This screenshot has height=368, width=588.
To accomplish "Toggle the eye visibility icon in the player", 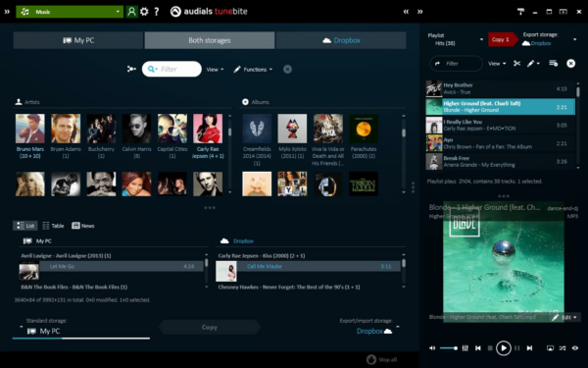I will click(575, 348).
